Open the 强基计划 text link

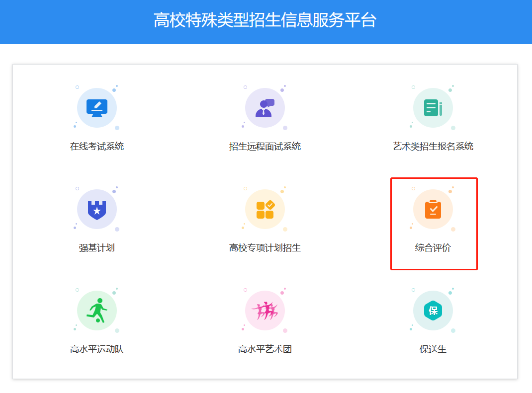click(x=96, y=248)
